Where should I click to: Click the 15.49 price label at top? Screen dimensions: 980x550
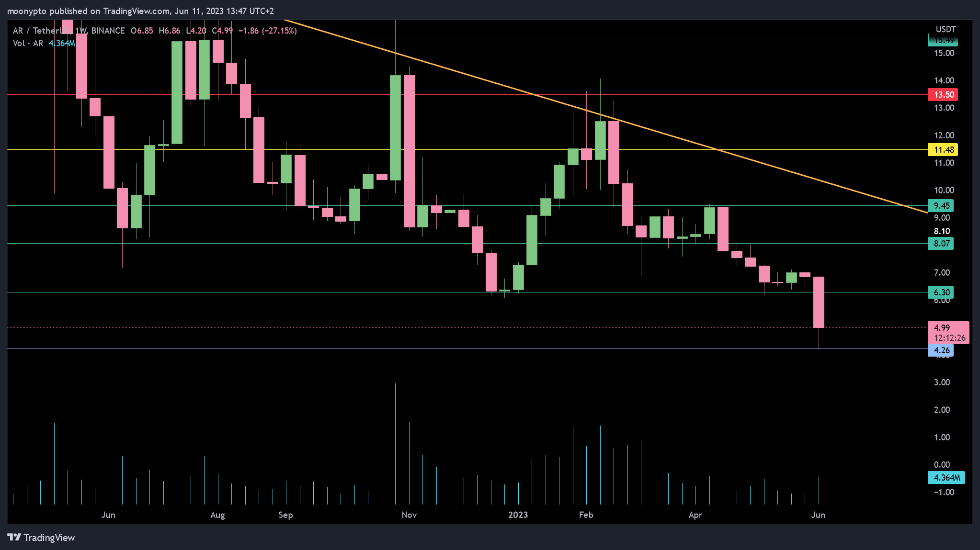pos(943,41)
